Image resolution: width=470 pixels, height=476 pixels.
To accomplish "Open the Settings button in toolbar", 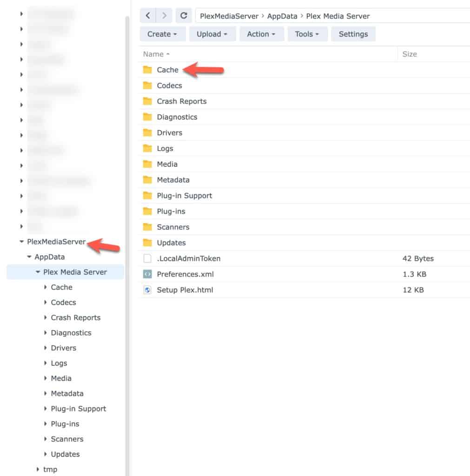I will click(353, 34).
